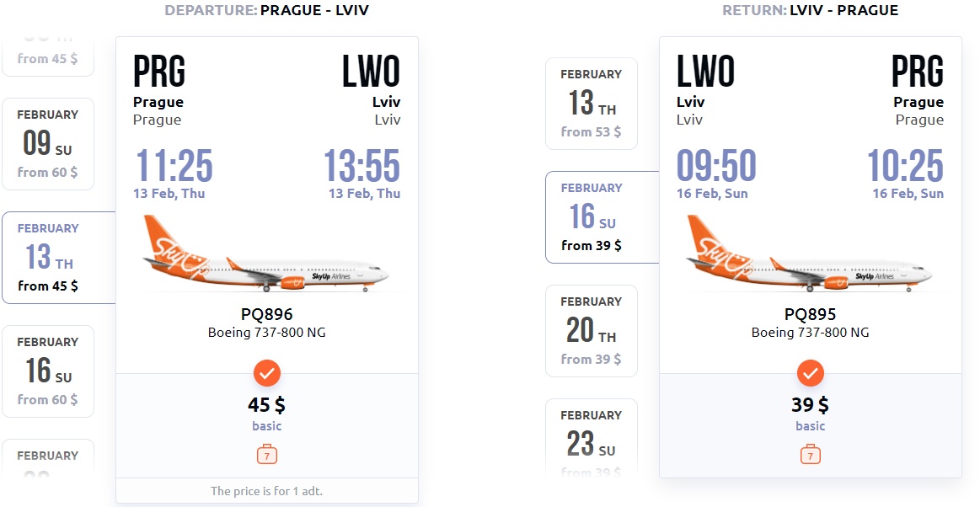Click the 'basic' fare label under 39 $
980x507 pixels.
click(810, 426)
